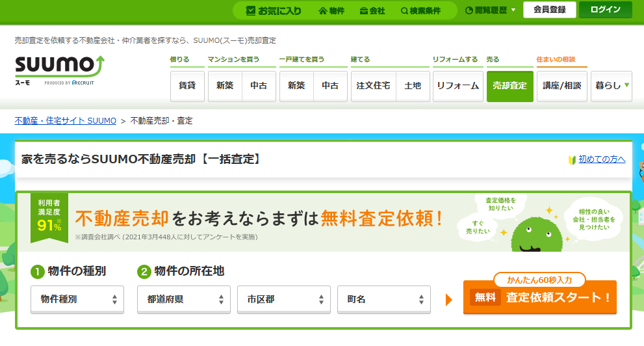Click the 初めての方へ beginner leaf icon
Screen dimensions: 644x346
(x=573, y=159)
